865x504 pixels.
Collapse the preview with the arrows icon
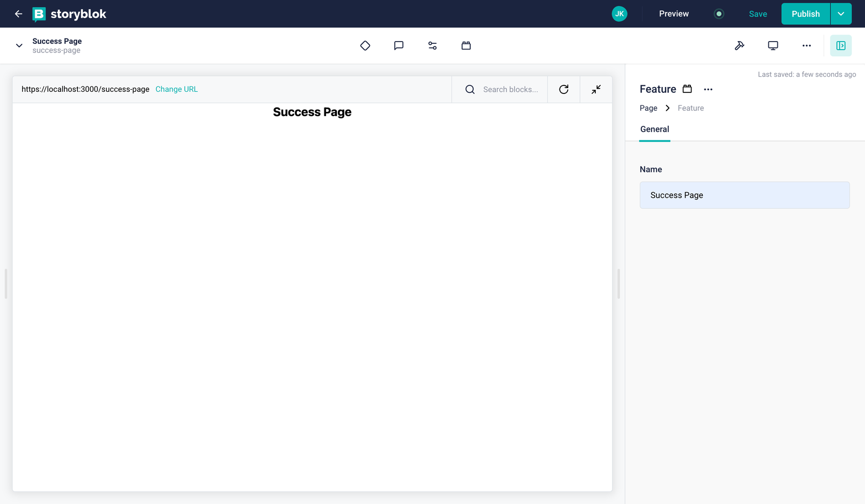click(x=596, y=90)
